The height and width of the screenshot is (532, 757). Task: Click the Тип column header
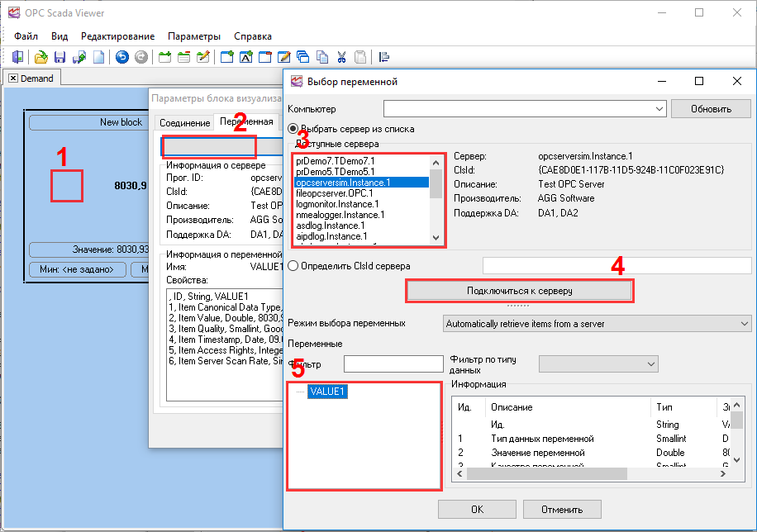(x=683, y=407)
